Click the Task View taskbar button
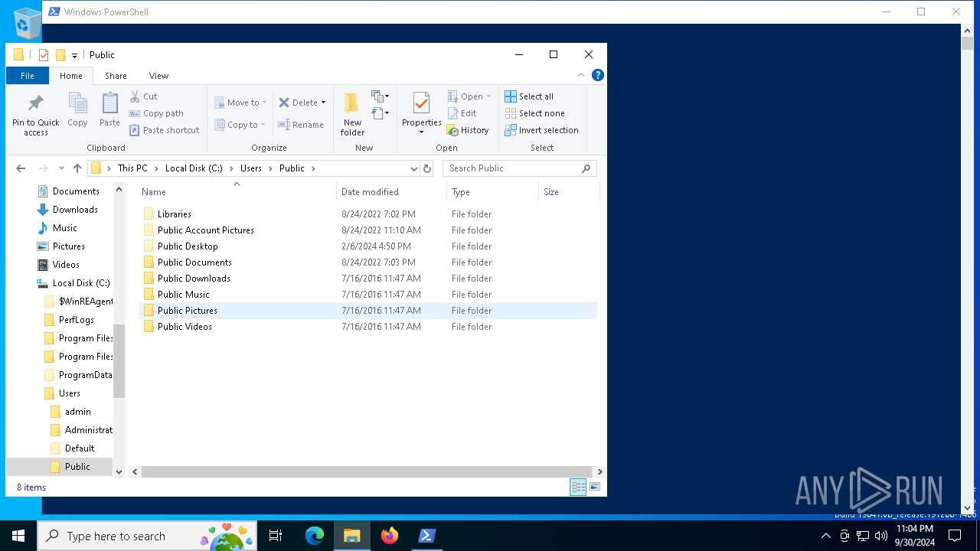 tap(276, 536)
